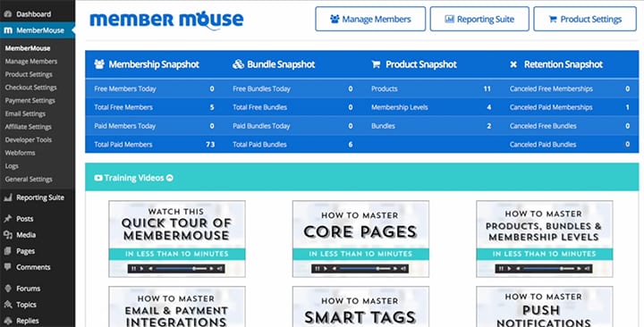Play How to Master Smart Tags video
Image resolution: width=644 pixels, height=327 pixels.
[x=360, y=306]
